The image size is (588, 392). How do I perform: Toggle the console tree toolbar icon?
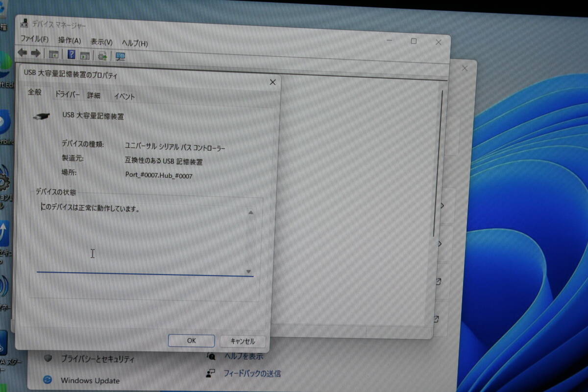[53, 54]
